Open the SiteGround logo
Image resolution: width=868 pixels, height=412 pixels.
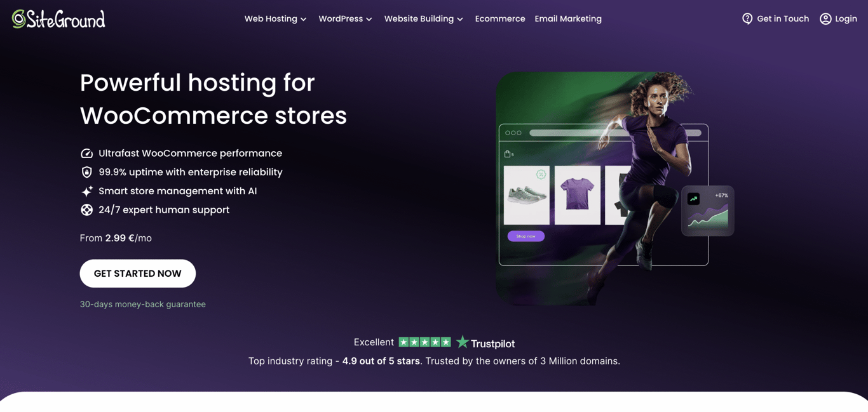pos(57,18)
